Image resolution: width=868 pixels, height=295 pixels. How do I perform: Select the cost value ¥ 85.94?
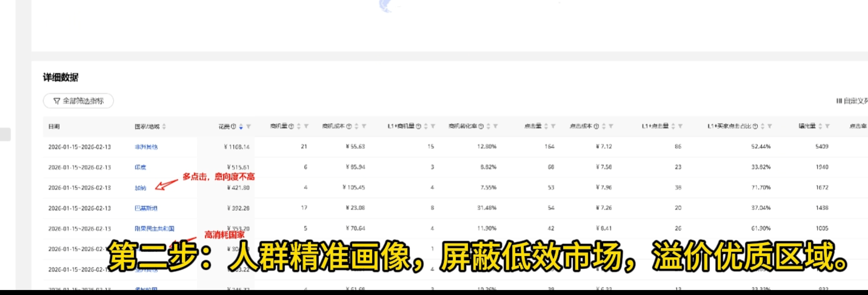(355, 167)
